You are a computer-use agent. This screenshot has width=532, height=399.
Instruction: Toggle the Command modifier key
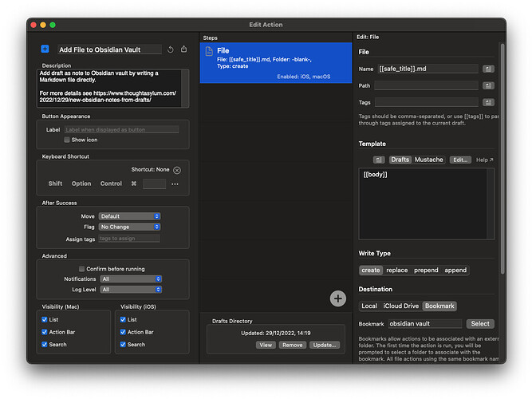134,184
